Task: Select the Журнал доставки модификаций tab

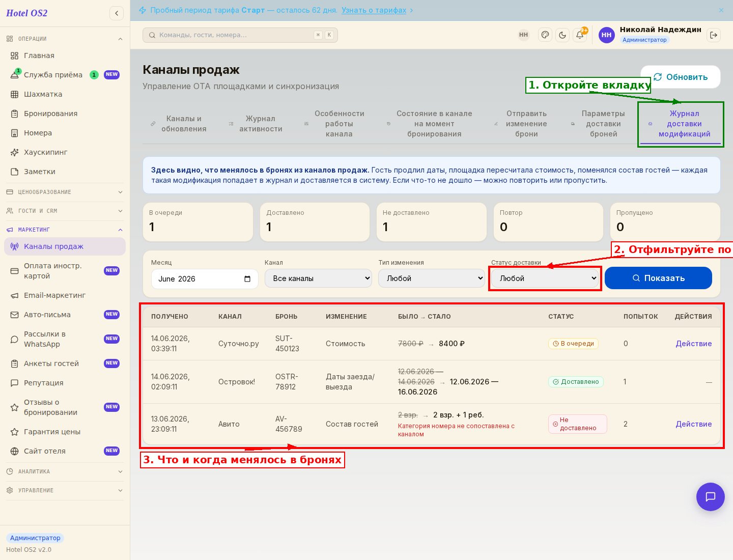Action: 681,124
